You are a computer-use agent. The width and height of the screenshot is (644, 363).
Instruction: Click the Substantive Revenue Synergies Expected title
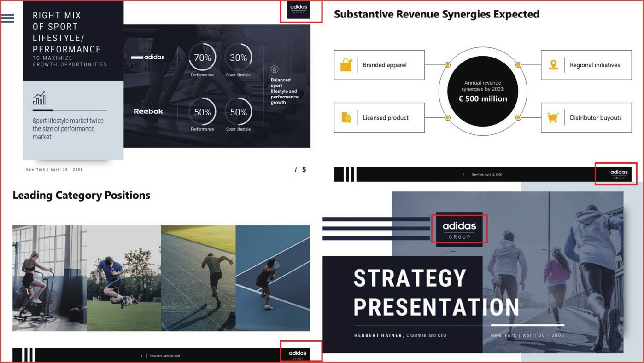[437, 14]
